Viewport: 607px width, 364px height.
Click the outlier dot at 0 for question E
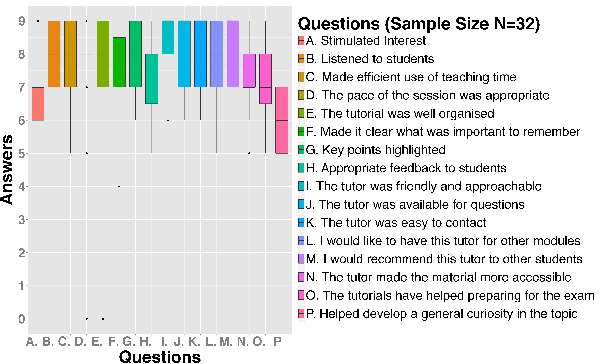click(103, 319)
